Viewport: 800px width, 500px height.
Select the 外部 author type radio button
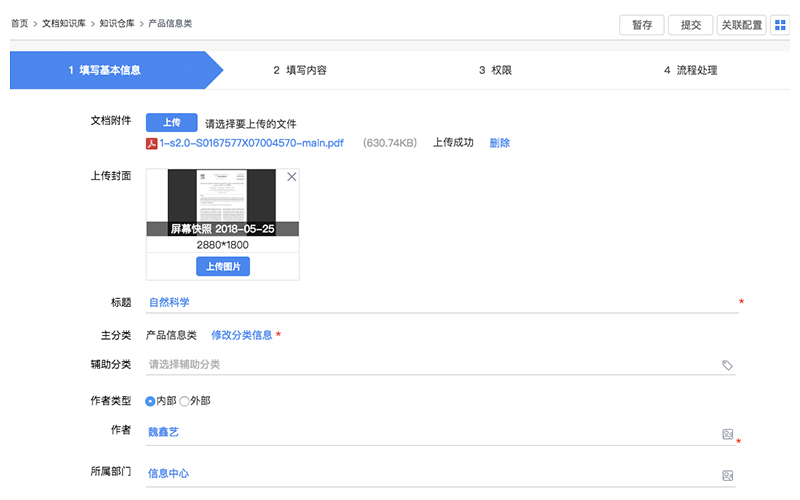[x=184, y=401]
